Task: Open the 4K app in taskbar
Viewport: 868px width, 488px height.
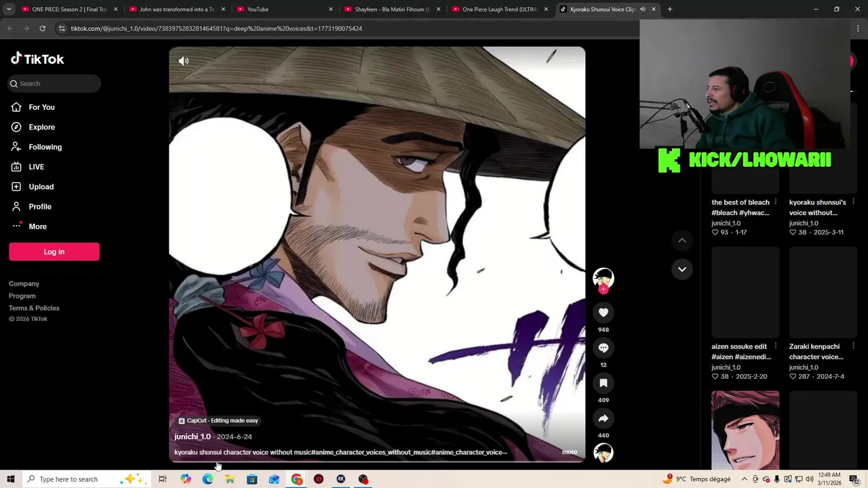Action: pos(341,479)
